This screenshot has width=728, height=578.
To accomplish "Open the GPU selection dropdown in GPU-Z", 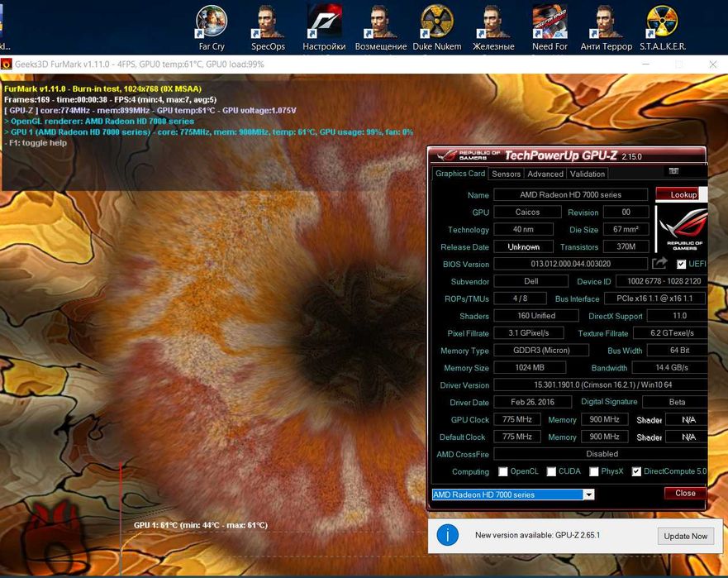I will pos(588,494).
